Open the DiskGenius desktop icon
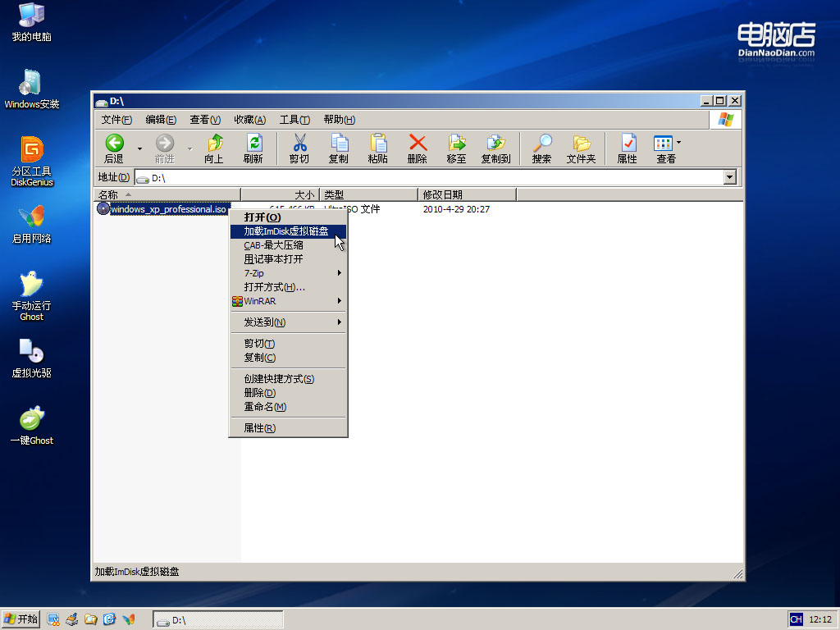The width and height of the screenshot is (840, 630). pyautogui.click(x=32, y=161)
